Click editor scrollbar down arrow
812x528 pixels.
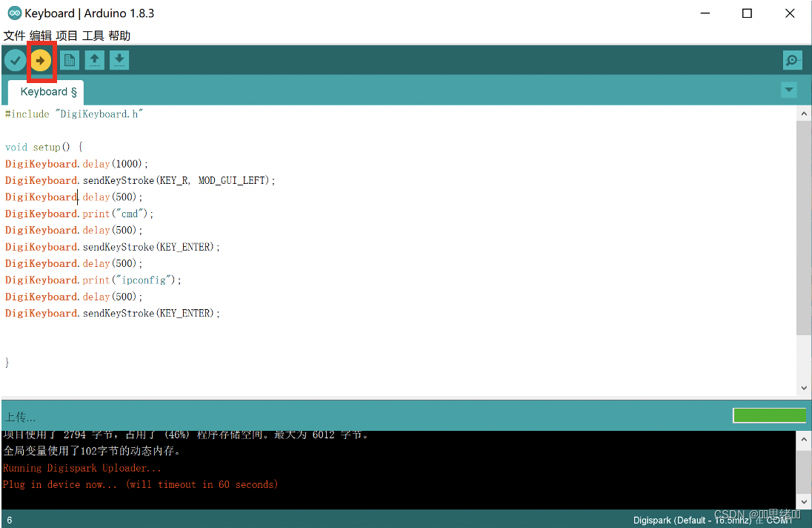[804, 388]
